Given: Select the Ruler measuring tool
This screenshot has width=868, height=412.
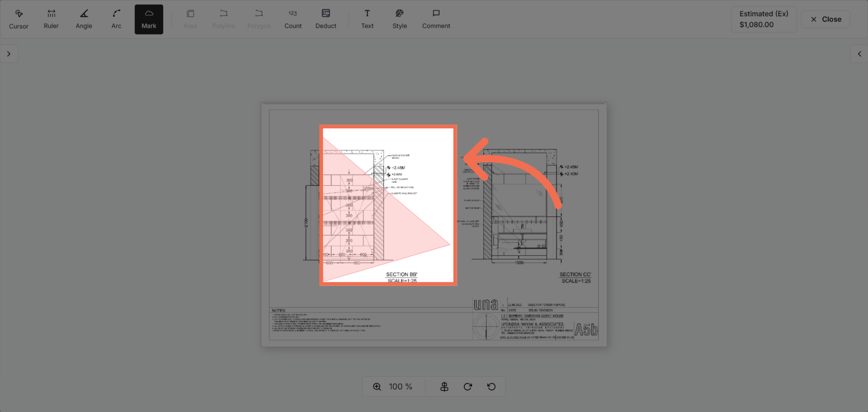Looking at the screenshot, I should [51, 19].
